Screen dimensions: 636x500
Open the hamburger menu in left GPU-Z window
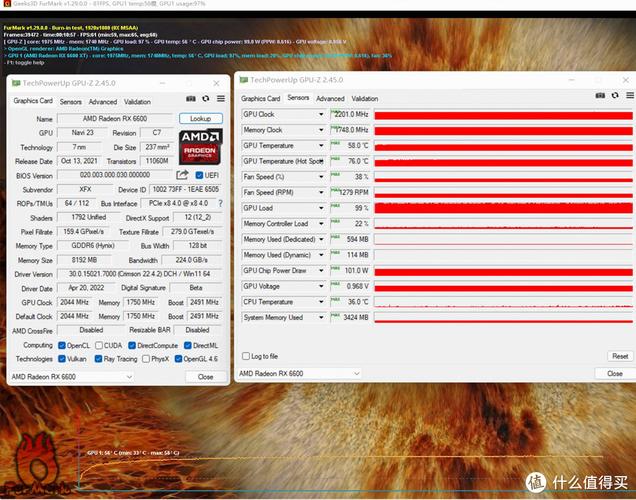[x=219, y=101]
